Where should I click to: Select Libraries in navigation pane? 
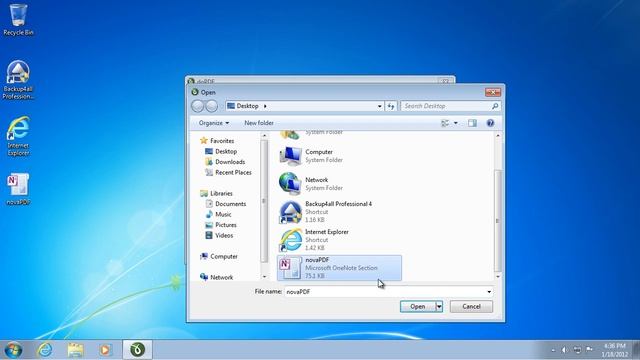[217, 193]
